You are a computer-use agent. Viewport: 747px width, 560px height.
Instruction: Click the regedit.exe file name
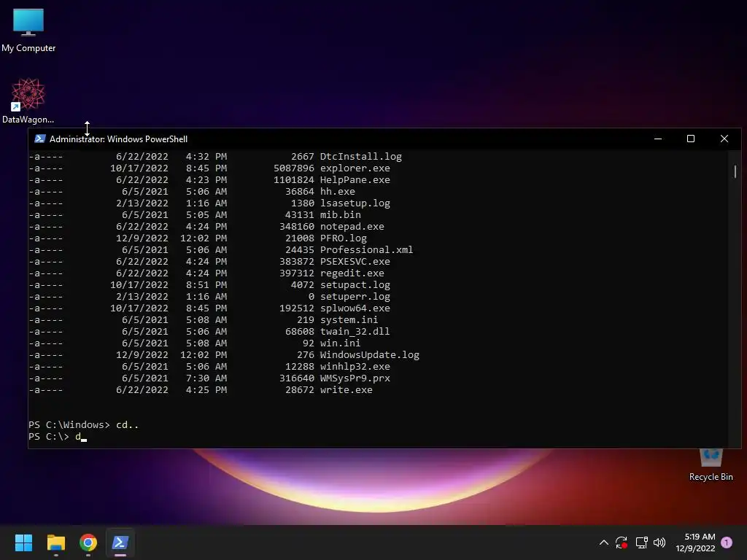pos(352,273)
